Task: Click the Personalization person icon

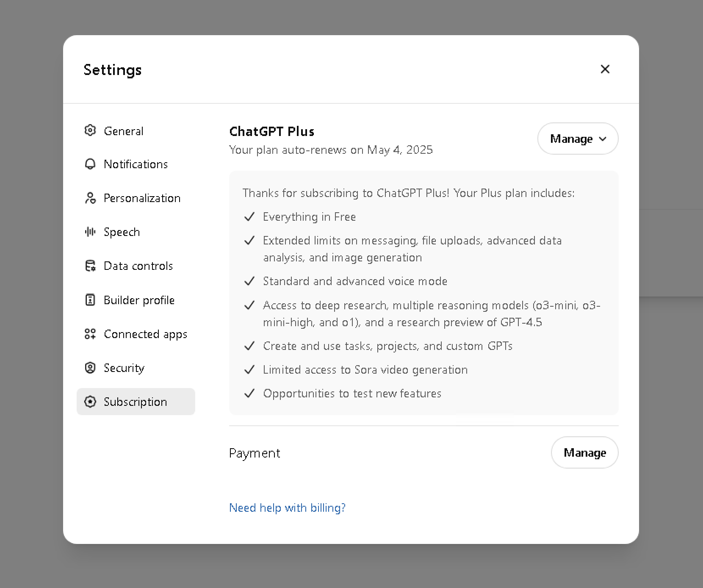Action: coord(90,198)
